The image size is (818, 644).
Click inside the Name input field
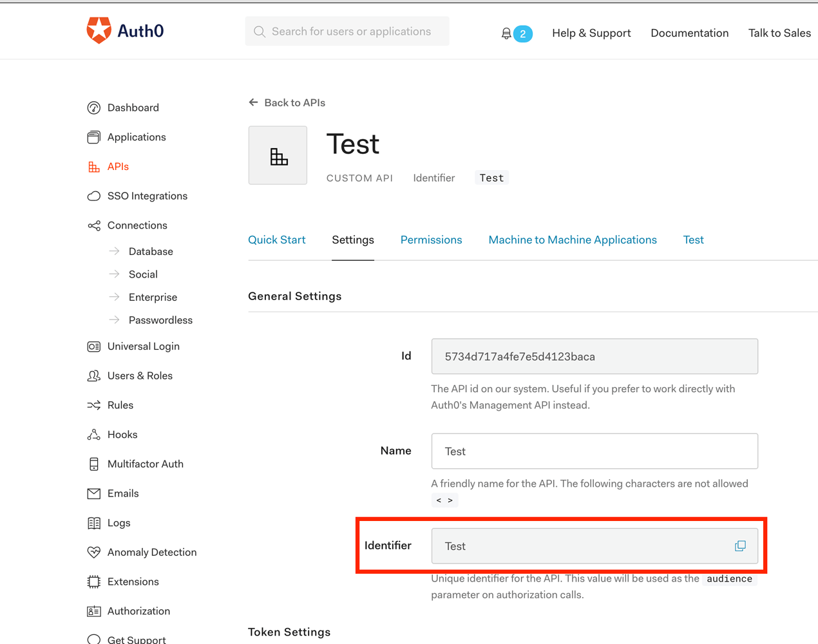594,451
